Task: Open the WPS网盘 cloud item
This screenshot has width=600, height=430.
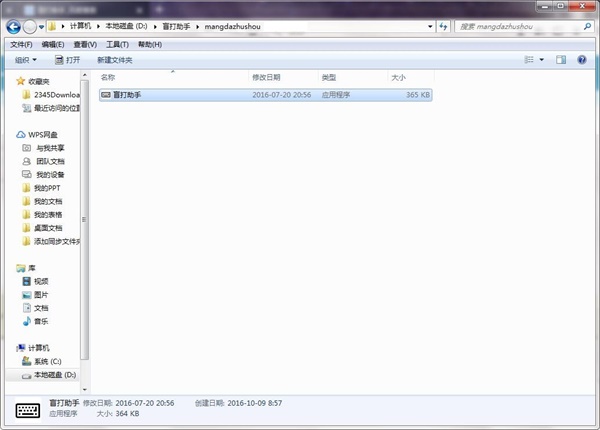Action: (x=37, y=135)
